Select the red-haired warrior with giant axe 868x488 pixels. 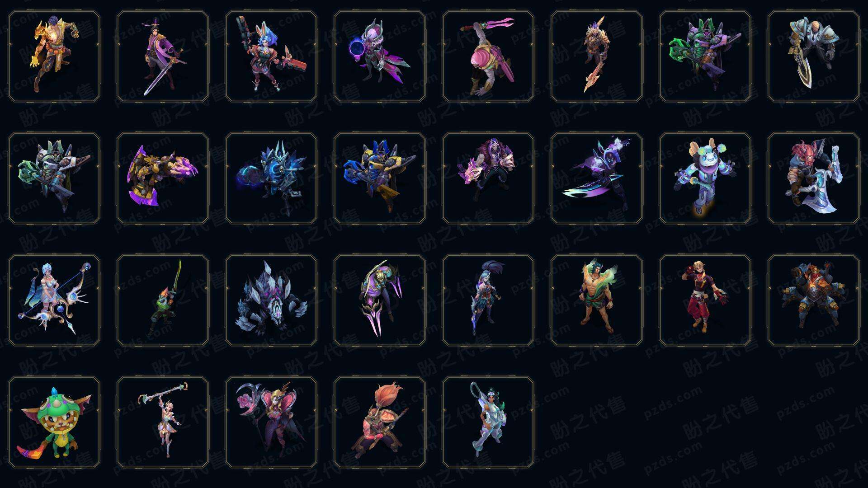[x=814, y=178]
